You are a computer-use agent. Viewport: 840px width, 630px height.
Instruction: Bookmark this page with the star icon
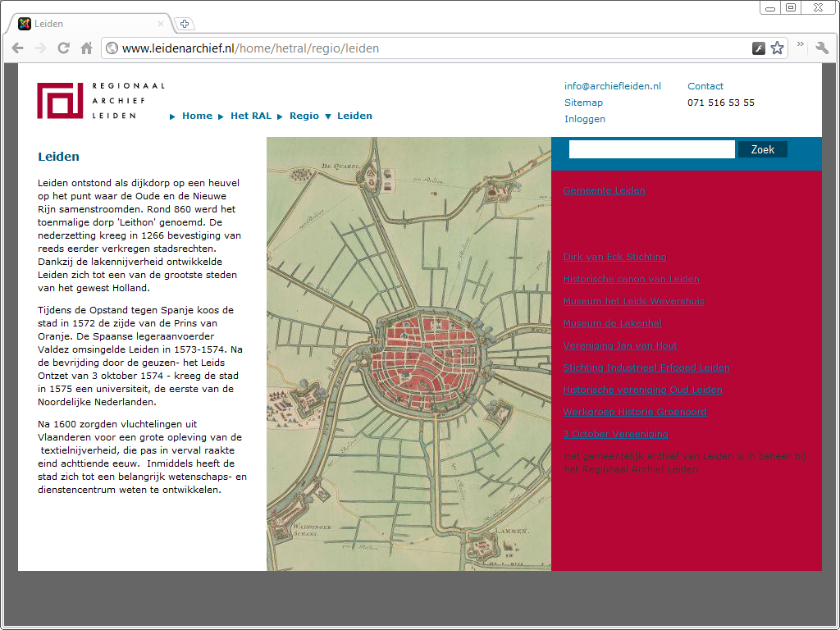778,48
